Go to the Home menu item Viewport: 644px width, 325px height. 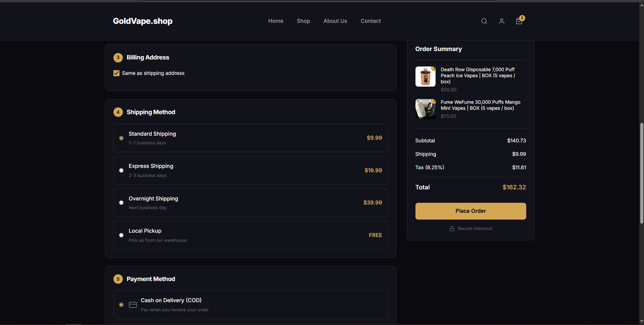[x=276, y=21]
